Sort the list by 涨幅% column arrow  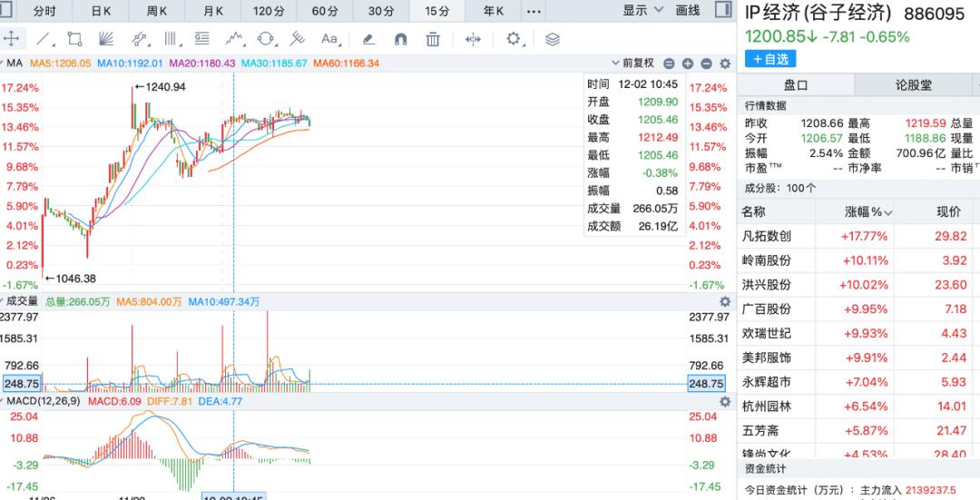coord(888,213)
